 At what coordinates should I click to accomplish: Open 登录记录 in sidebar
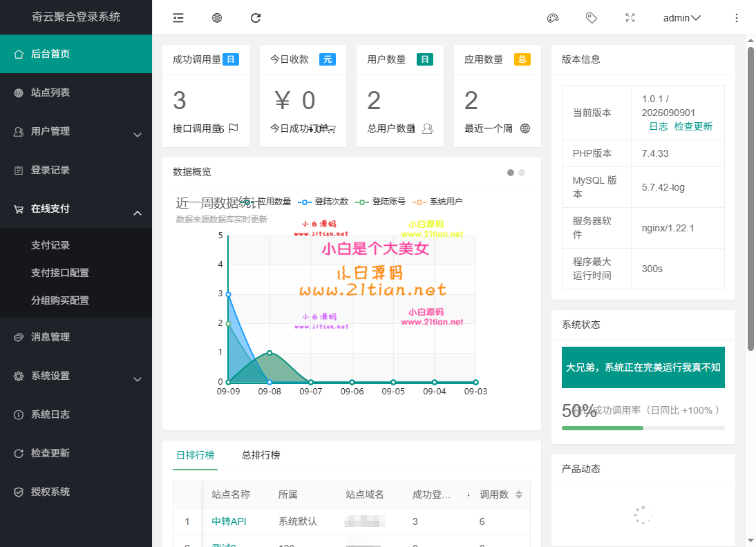(x=76, y=170)
